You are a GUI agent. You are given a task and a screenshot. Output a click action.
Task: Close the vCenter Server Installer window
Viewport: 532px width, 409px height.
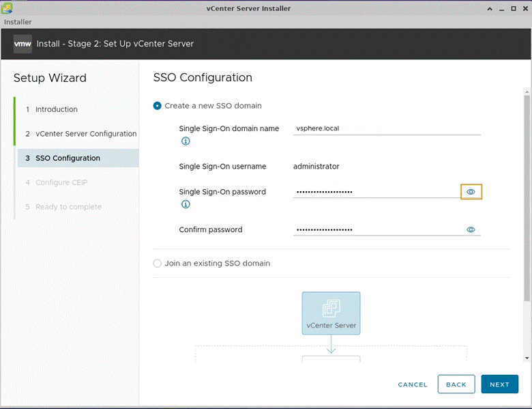[525, 9]
